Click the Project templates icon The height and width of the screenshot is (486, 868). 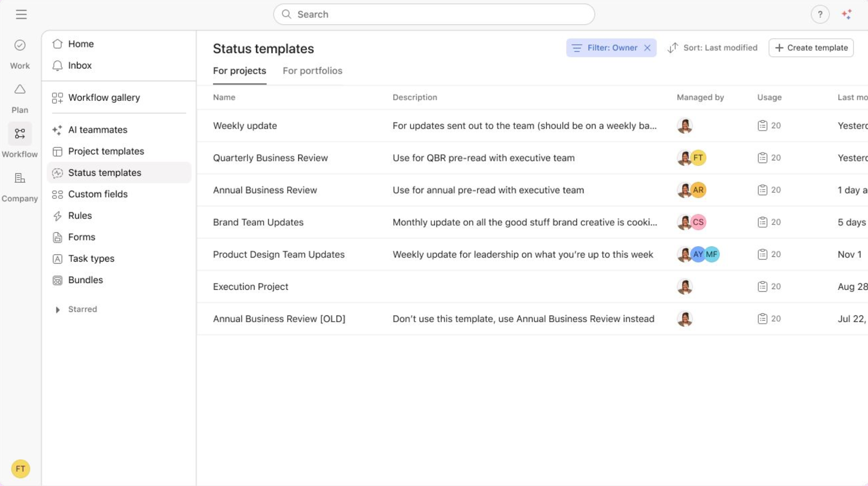[57, 151]
